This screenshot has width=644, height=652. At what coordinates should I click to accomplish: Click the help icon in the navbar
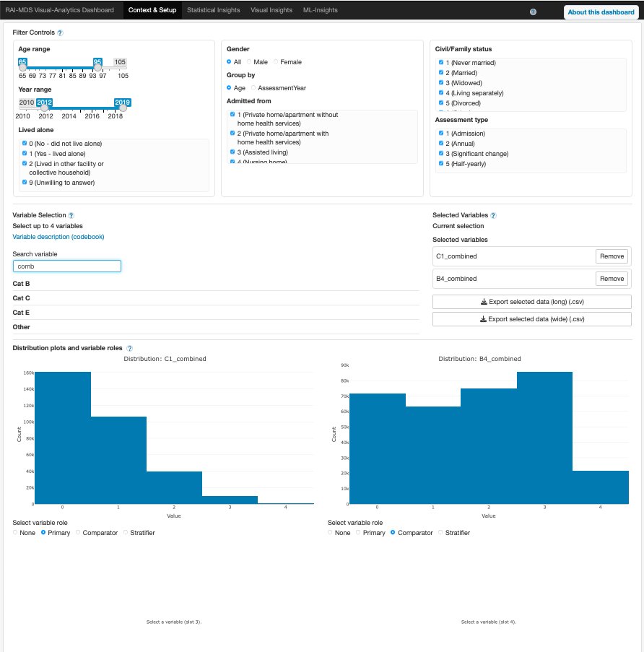point(533,12)
